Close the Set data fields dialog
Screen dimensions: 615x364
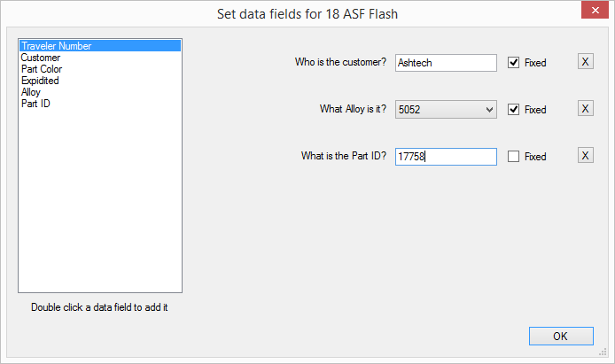(x=595, y=10)
